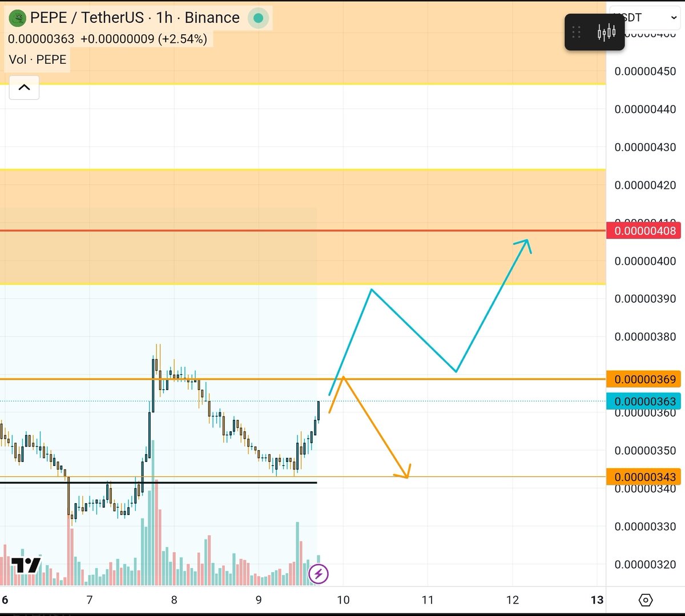Click the 0.00000350 price axis value
Viewport: 685px width, 616px height.
(x=645, y=451)
